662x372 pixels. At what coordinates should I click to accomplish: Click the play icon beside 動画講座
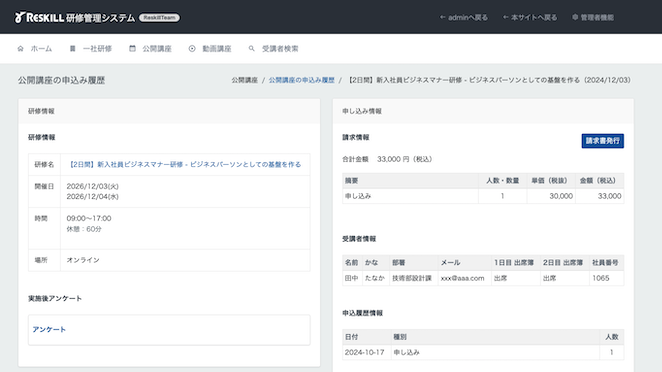click(192, 49)
